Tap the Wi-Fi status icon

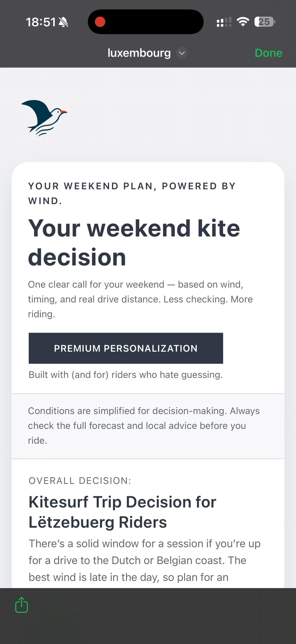[243, 22]
